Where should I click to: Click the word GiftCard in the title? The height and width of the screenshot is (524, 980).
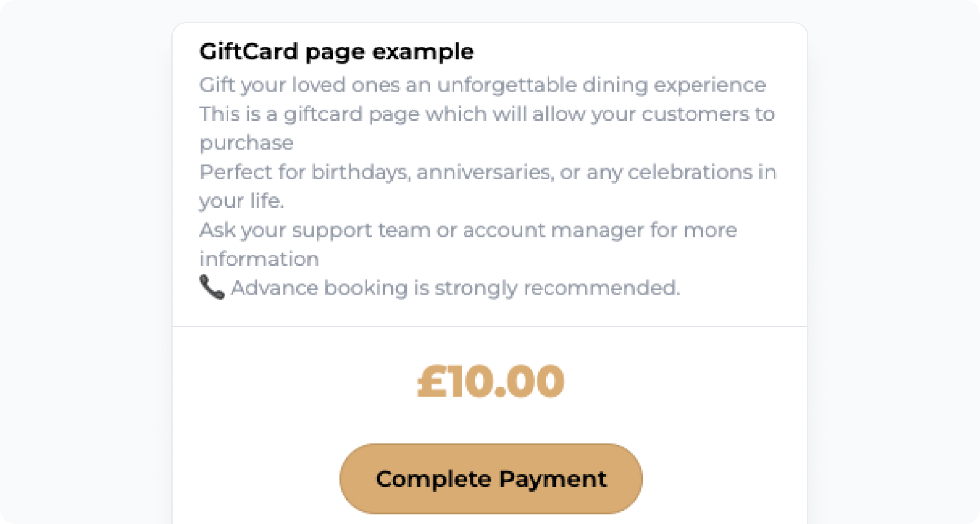pos(249,51)
